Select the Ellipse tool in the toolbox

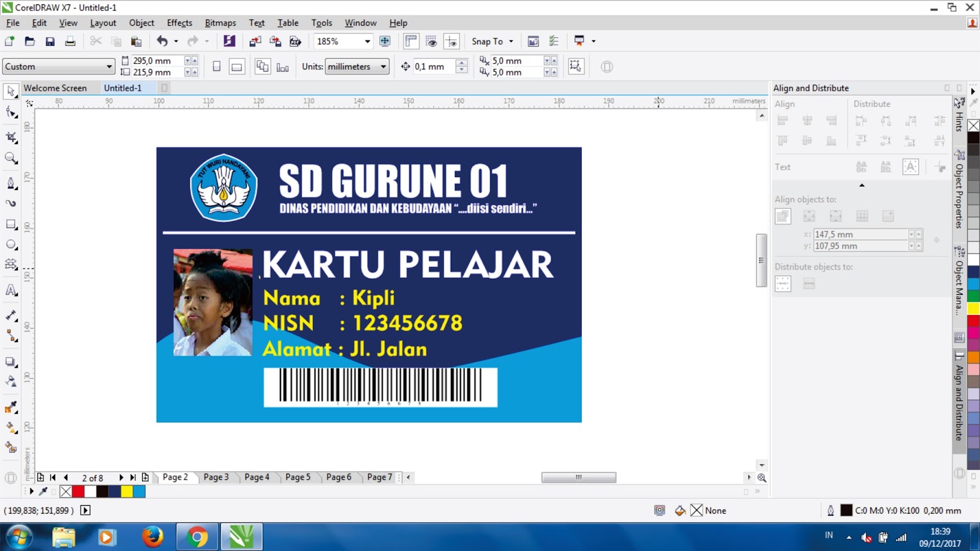pyautogui.click(x=11, y=245)
